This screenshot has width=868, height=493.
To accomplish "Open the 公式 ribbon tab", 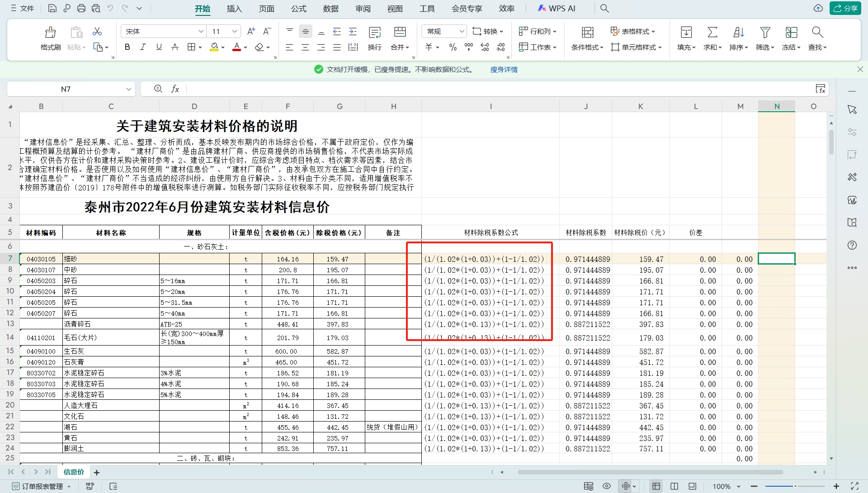I will point(298,9).
